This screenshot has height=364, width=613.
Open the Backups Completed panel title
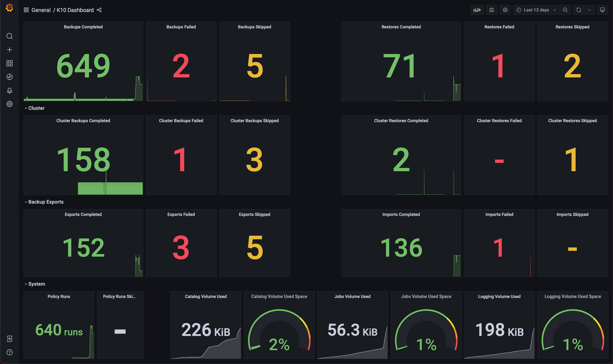coord(83,27)
